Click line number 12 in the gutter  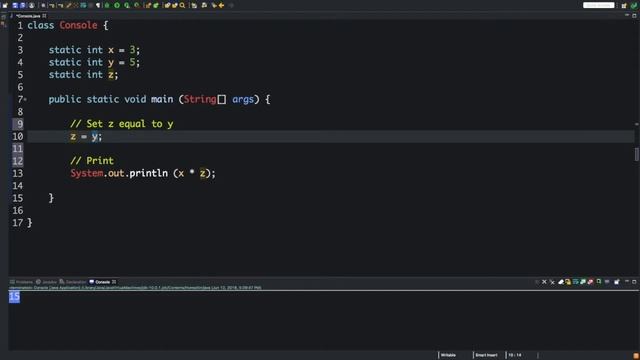18,161
